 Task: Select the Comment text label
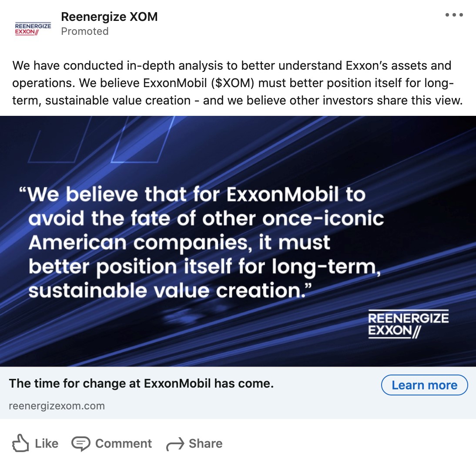[x=124, y=443]
